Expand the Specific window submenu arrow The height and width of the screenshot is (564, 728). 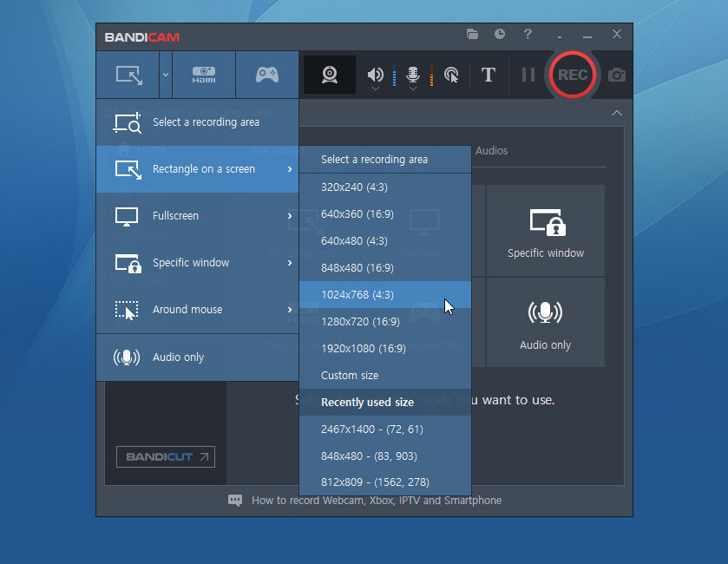click(290, 263)
